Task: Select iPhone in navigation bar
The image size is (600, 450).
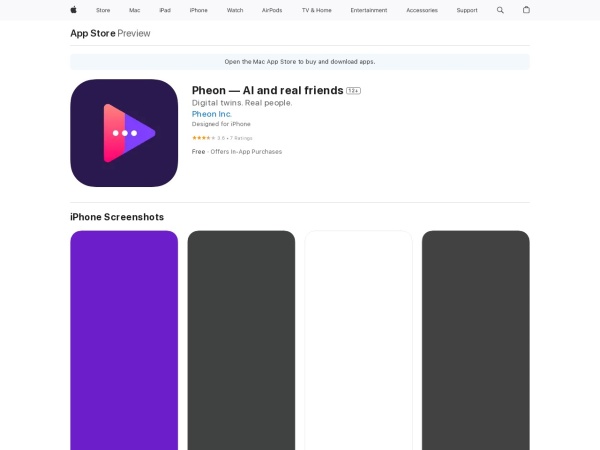Action: [x=198, y=10]
